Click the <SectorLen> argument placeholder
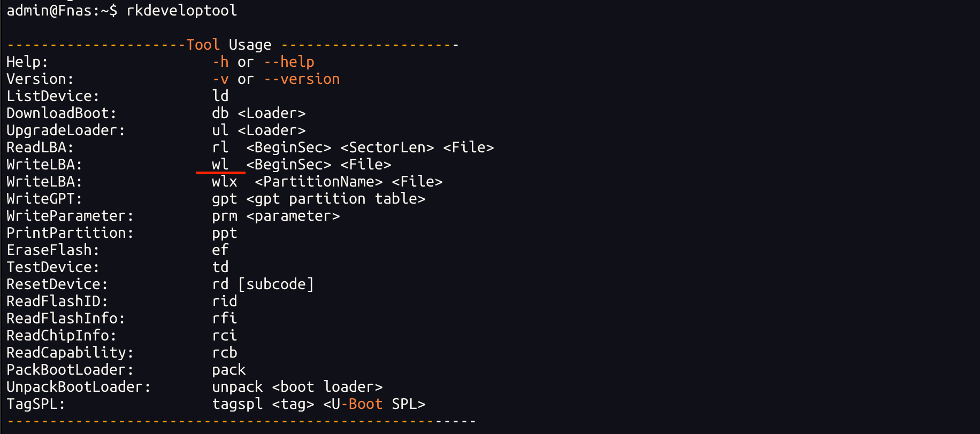 (387, 148)
